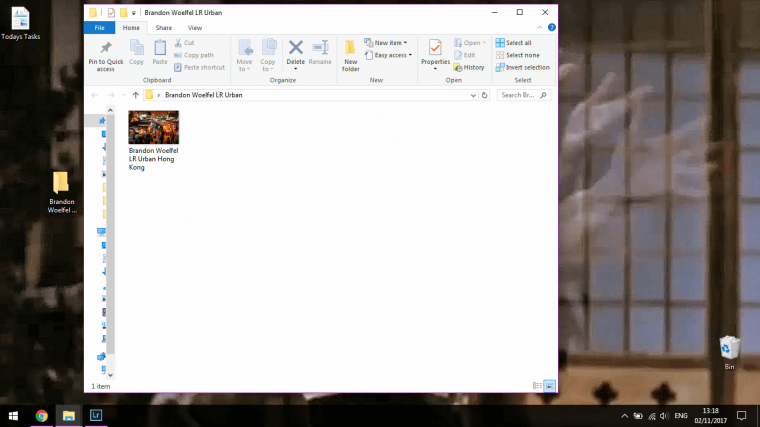
Task: Open Windows Start menu
Action: point(14,416)
